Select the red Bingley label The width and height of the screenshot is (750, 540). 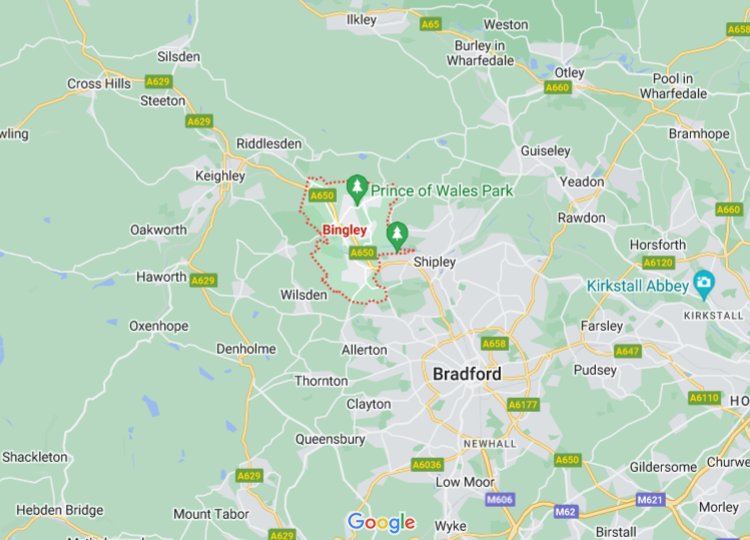click(344, 230)
